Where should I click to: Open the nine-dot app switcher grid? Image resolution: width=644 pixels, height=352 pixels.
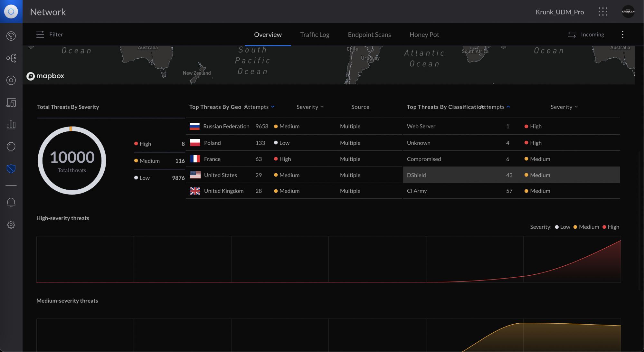[603, 12]
